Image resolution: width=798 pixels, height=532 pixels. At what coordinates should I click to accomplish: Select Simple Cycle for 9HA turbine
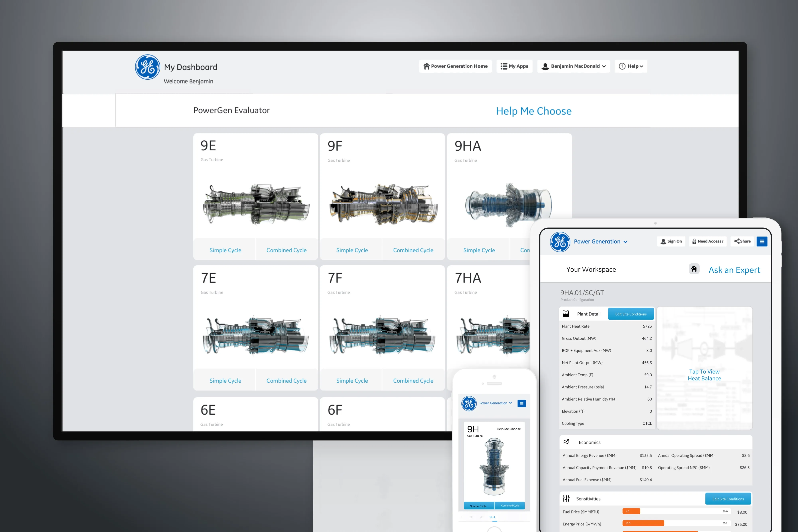[x=479, y=250]
